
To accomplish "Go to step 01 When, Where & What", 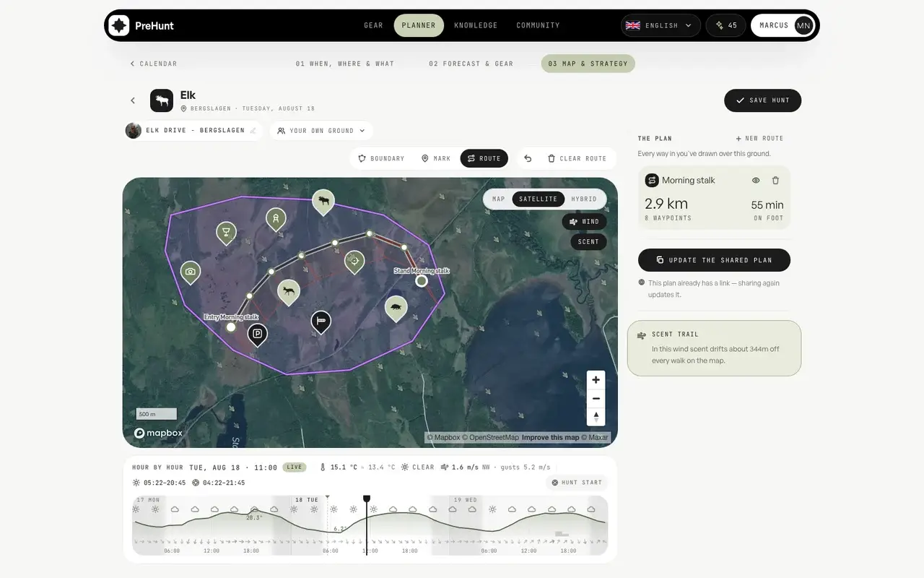I will [345, 64].
